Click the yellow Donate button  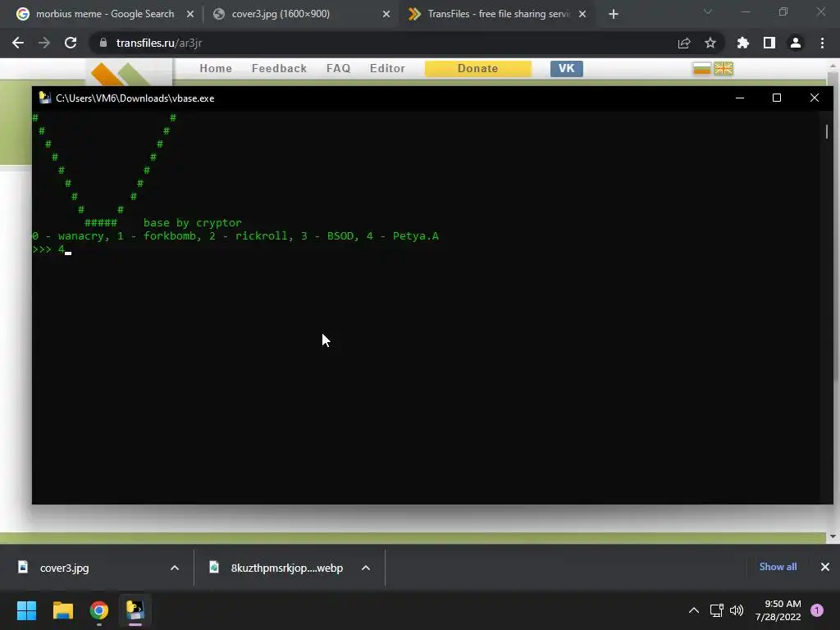(478, 68)
